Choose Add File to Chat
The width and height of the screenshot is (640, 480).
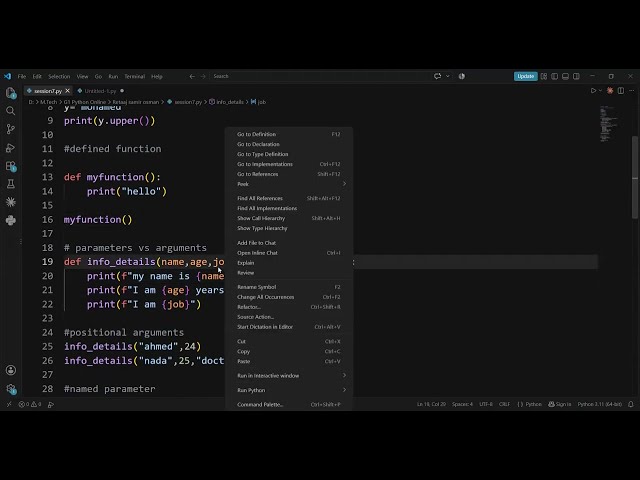pos(289,243)
